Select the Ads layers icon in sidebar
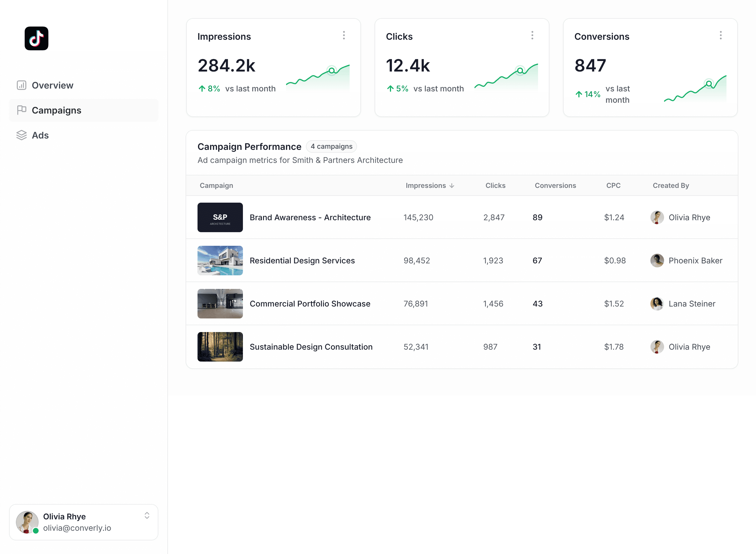Image resolution: width=756 pixels, height=554 pixels. [x=22, y=135]
